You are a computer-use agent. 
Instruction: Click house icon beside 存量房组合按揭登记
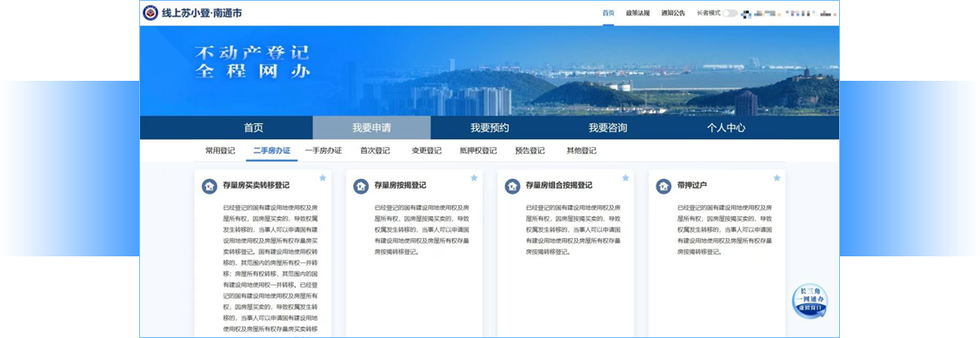pyautogui.click(x=512, y=186)
